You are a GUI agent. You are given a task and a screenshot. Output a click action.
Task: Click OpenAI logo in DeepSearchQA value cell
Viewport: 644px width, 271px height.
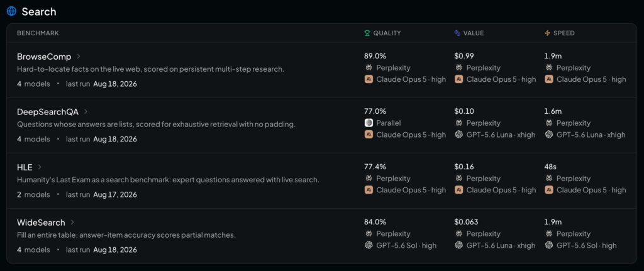click(458, 135)
